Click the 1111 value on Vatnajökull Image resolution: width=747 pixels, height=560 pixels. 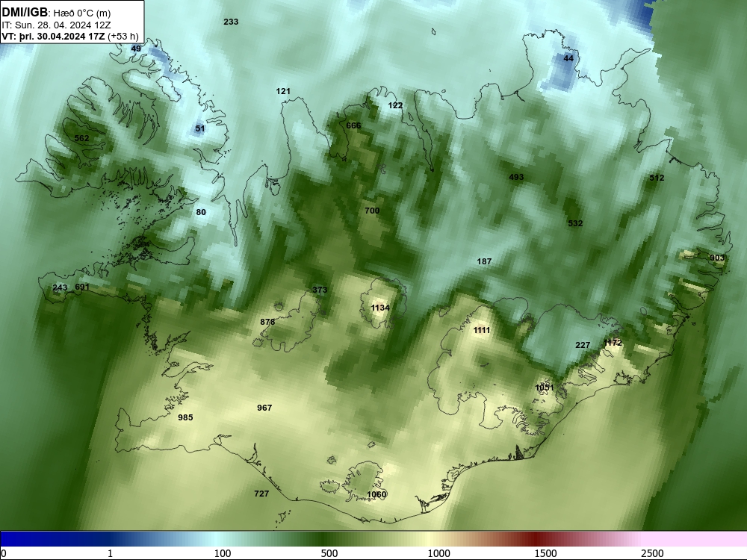(x=482, y=330)
